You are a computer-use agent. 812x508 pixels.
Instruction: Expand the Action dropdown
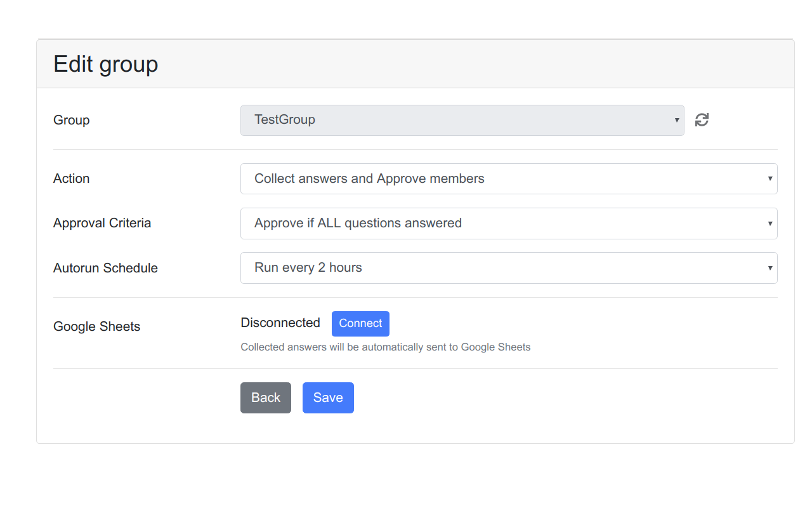point(507,179)
